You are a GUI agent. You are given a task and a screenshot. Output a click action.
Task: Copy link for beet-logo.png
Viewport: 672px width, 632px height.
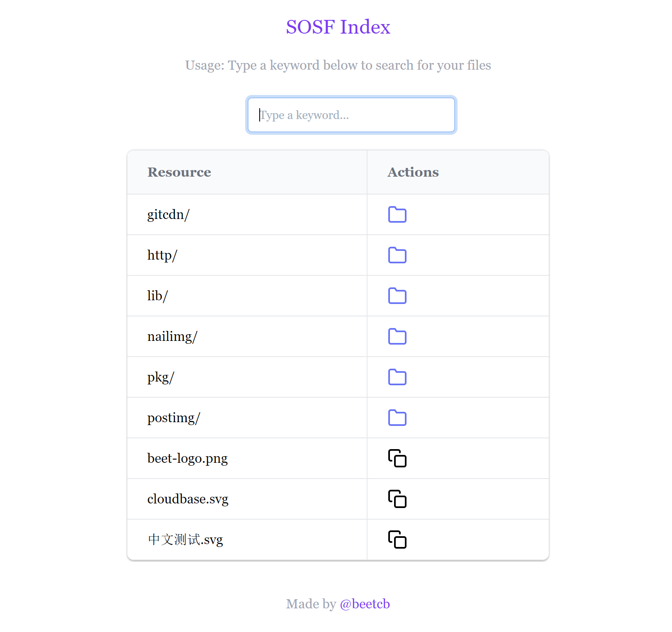[x=397, y=458]
